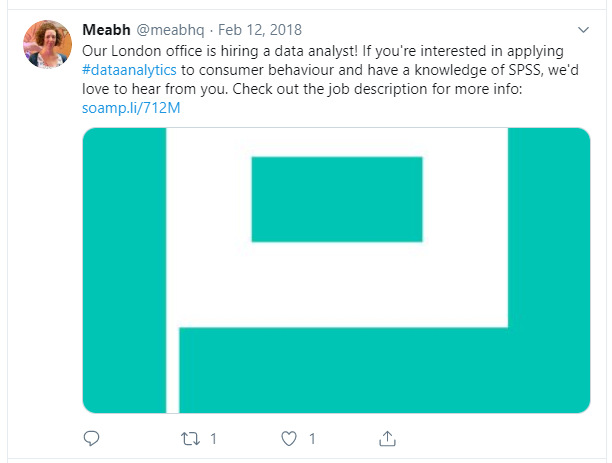The height and width of the screenshot is (463, 612).
Task: Expand the tweet options chevron menu
Action: [584, 29]
